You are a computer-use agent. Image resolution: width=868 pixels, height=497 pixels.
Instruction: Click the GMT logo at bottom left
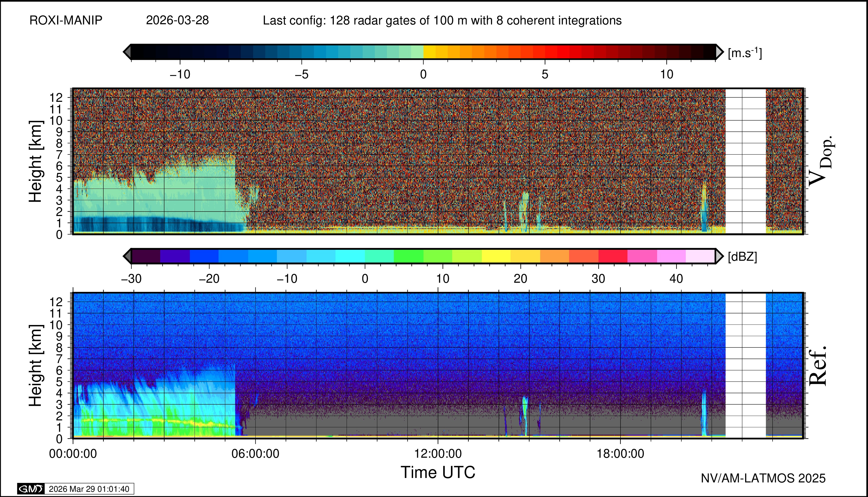pos(31,489)
